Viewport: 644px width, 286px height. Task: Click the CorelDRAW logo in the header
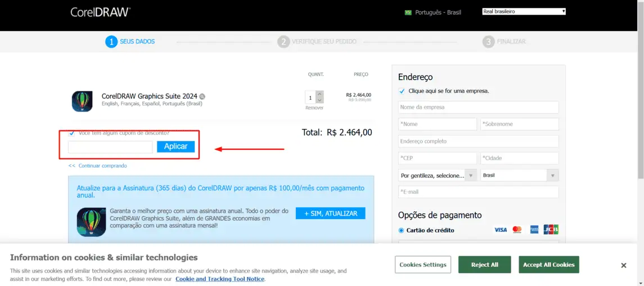101,12
